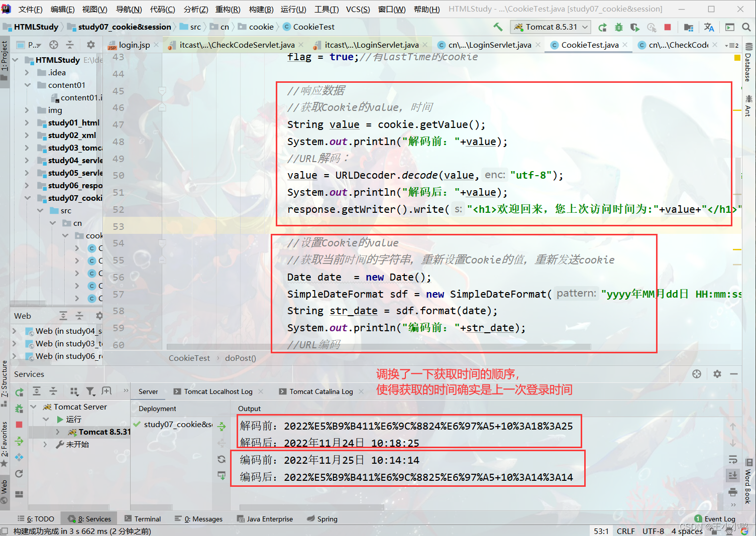Toggle soft-wrap in the Output console
This screenshot has width=756, height=536.
[x=733, y=460]
